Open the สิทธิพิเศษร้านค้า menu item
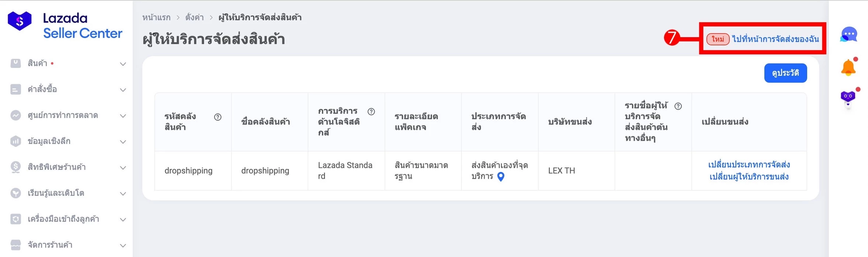 coord(61,167)
